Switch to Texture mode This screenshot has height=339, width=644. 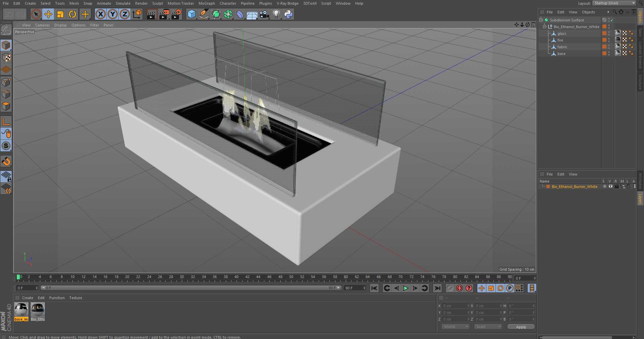click(x=6, y=57)
